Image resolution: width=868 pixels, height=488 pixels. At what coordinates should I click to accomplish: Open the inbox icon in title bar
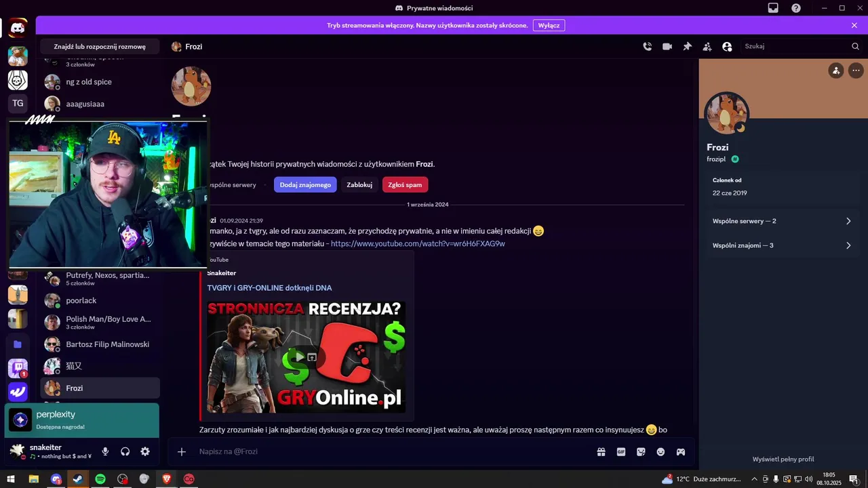773,8
